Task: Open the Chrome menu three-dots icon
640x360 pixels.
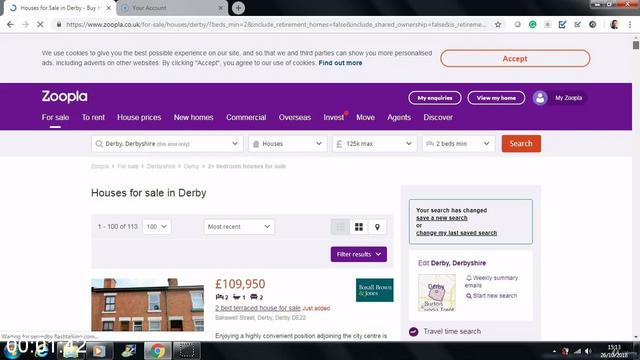Action: [630, 24]
